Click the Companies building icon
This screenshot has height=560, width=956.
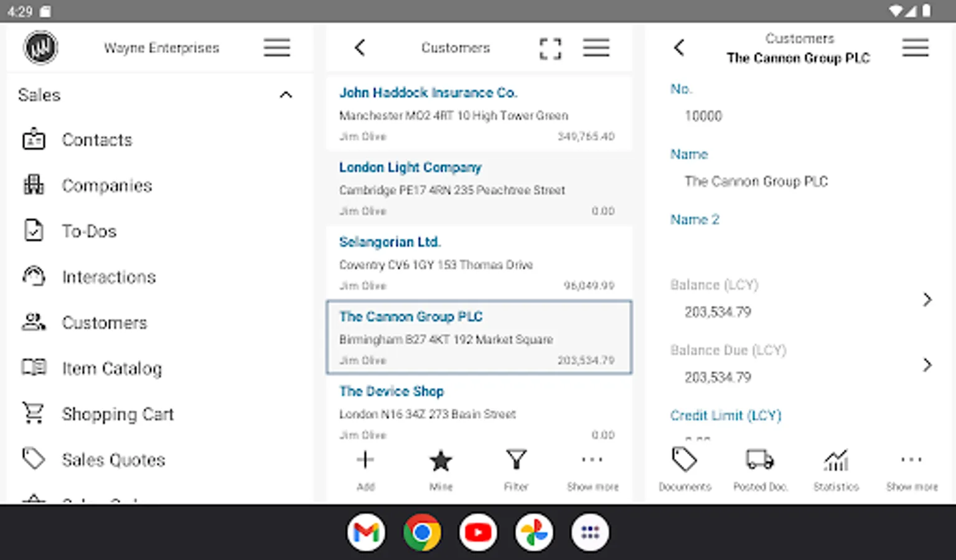[34, 185]
